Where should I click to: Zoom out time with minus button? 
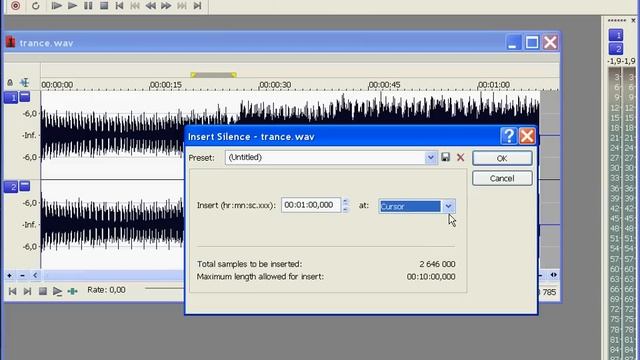(22, 276)
